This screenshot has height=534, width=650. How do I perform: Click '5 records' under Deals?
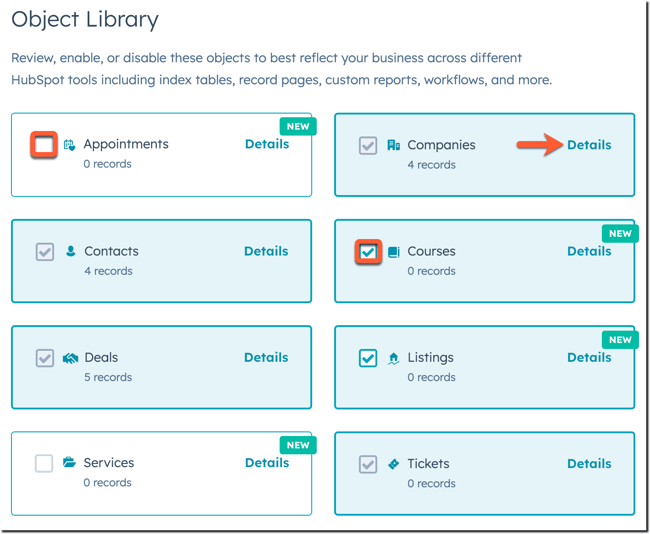point(108,377)
